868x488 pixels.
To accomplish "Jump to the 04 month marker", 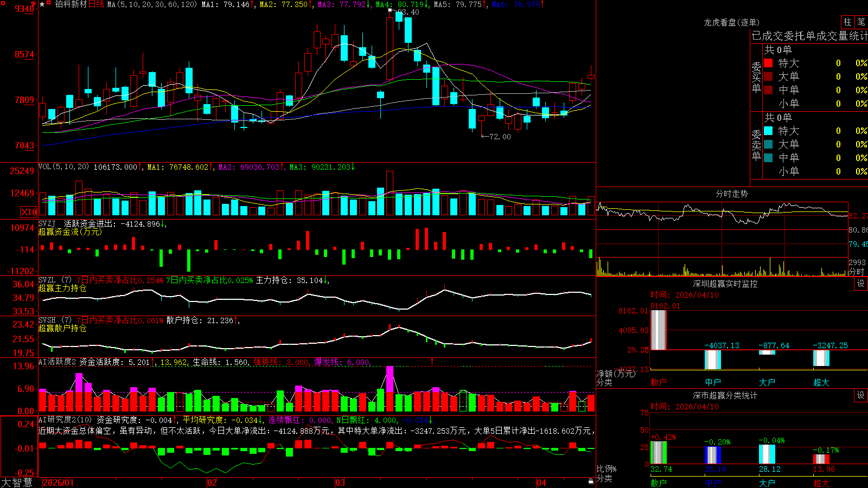I will [541, 483].
